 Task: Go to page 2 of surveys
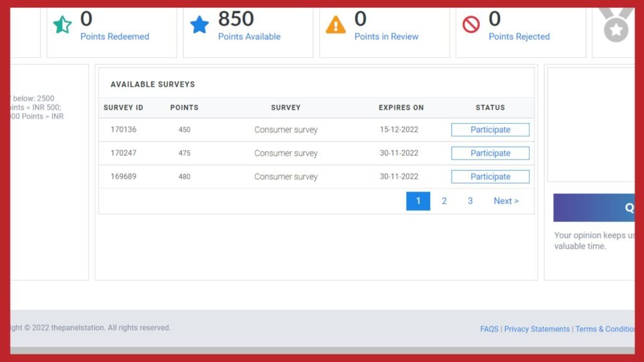coord(444,201)
